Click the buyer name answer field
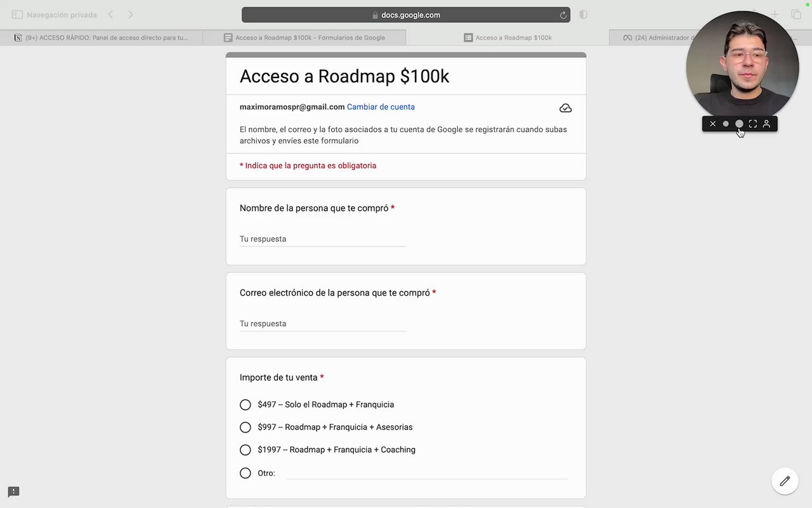The height and width of the screenshot is (508, 812). click(322, 239)
